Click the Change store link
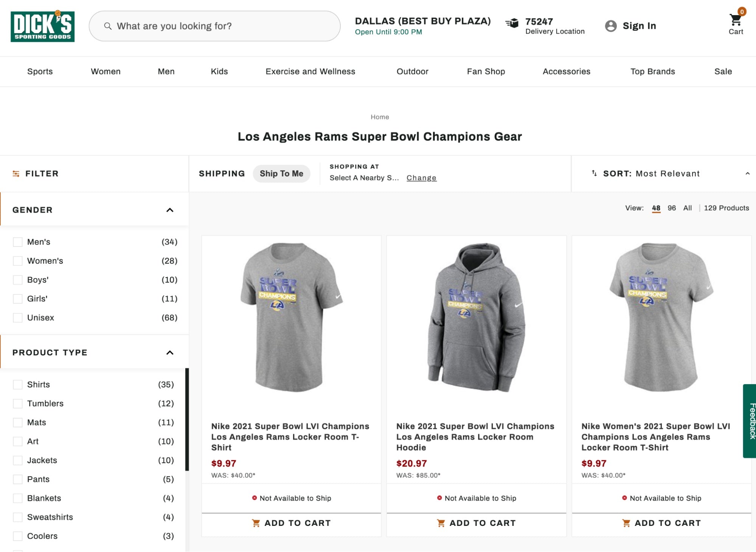 point(421,178)
